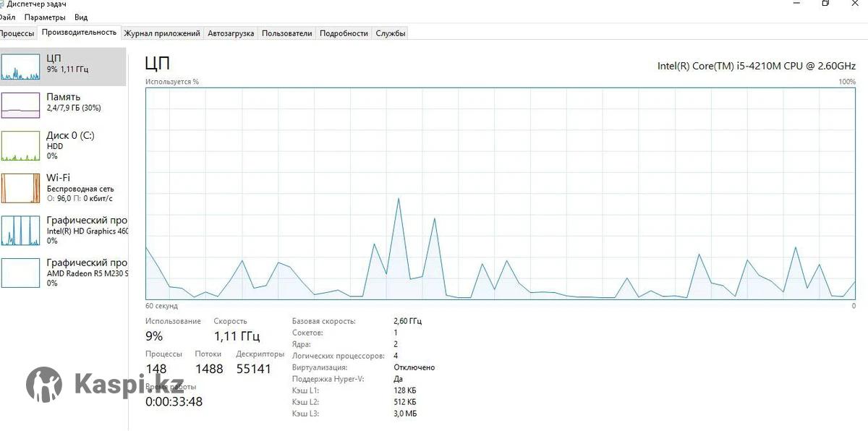This screenshot has width=868, height=431.
Task: Open the Вид menu
Action: point(81,17)
